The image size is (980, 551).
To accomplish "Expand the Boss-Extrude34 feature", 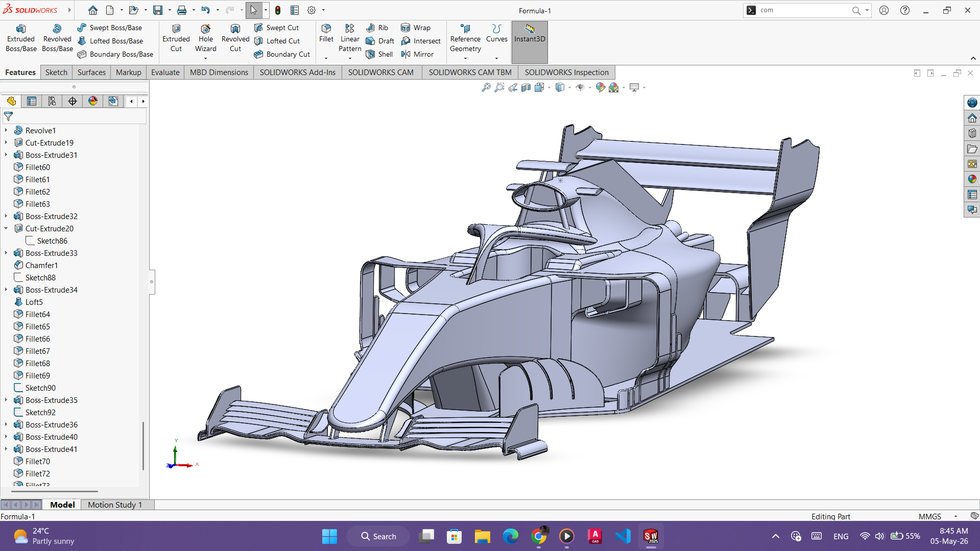I will [x=6, y=290].
